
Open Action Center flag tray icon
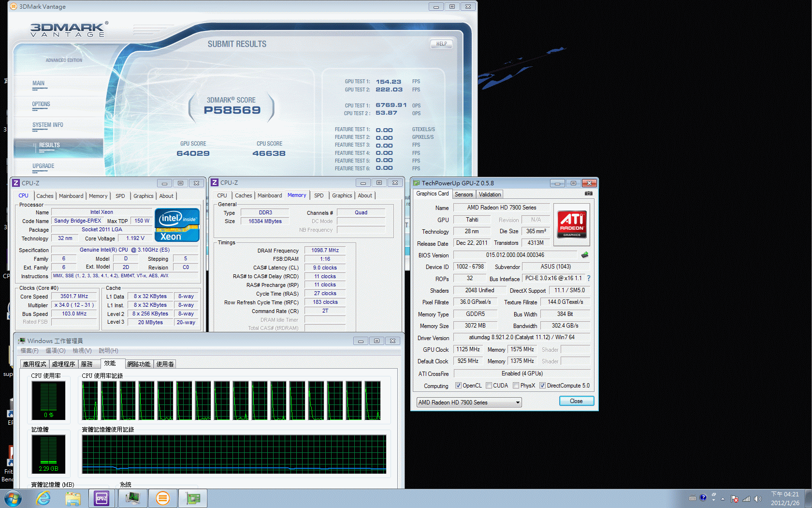click(735, 499)
